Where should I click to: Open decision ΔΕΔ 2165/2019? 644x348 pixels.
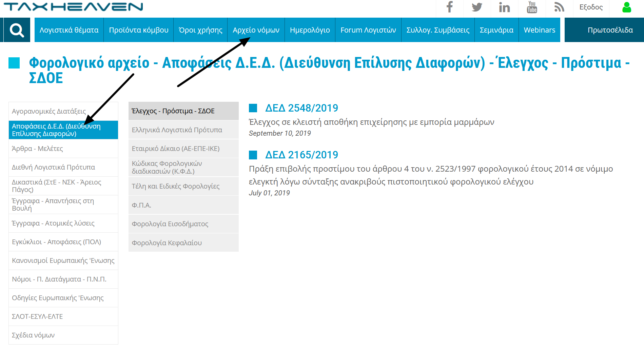click(x=301, y=155)
